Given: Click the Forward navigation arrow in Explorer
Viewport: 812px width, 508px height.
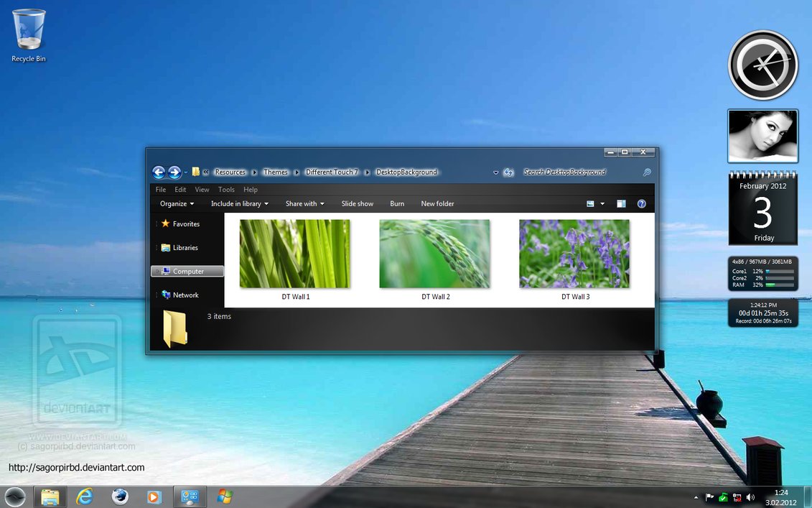Looking at the screenshot, I should (174, 172).
